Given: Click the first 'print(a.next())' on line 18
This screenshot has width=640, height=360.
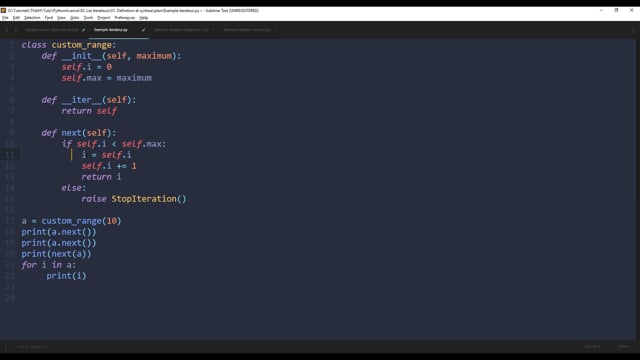Looking at the screenshot, I should coord(59,232).
